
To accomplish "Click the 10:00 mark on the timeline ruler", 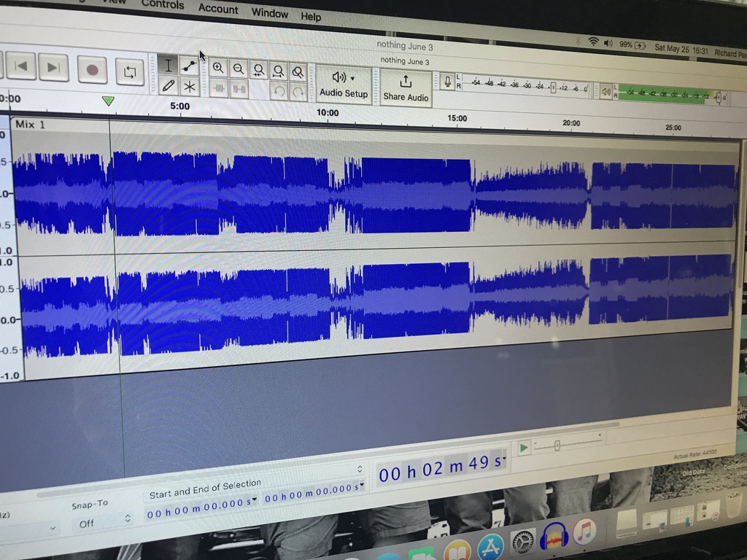I will [328, 113].
